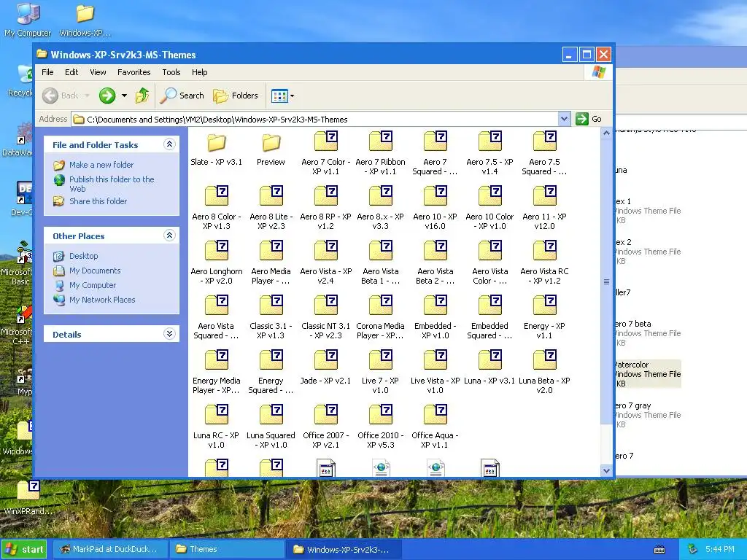This screenshot has height=560, width=747.
Task: Select Aero 11 - XP v12.0 icon
Action: (545, 195)
